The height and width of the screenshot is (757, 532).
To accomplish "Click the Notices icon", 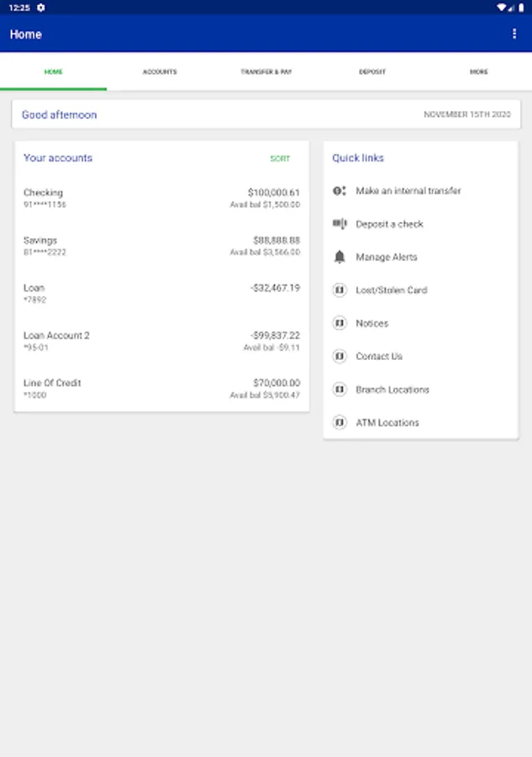I will [x=340, y=323].
